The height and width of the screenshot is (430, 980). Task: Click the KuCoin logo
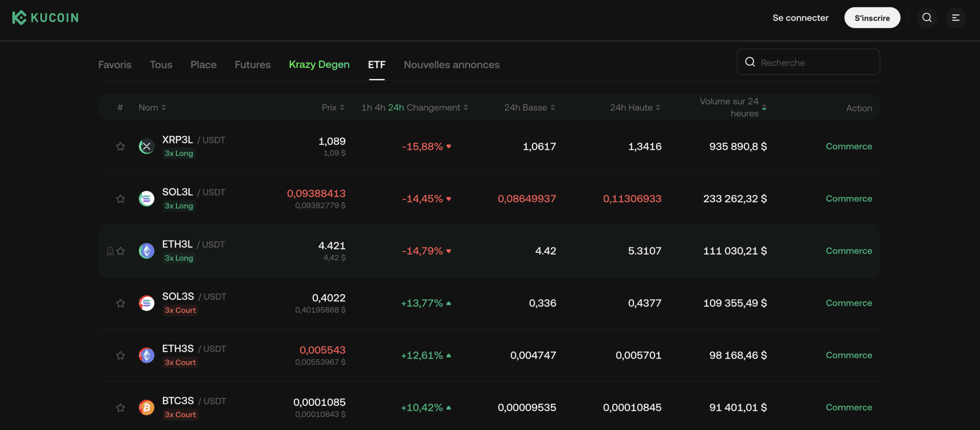coord(45,17)
